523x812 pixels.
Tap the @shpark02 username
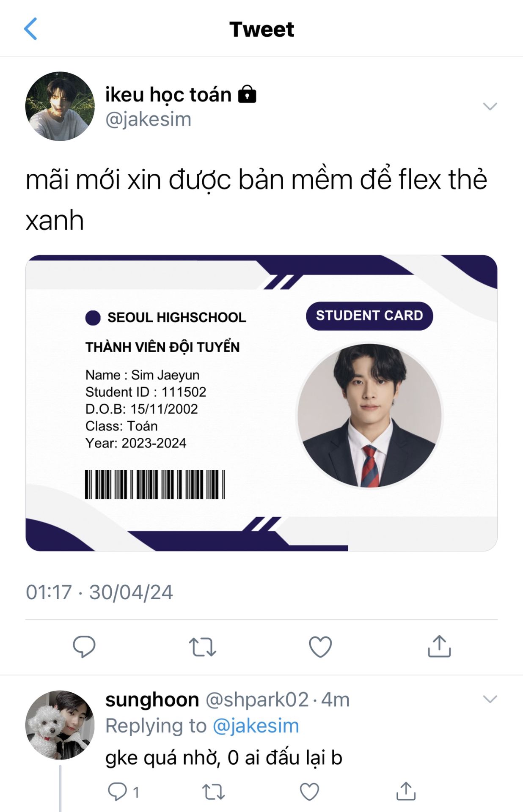[x=257, y=700]
